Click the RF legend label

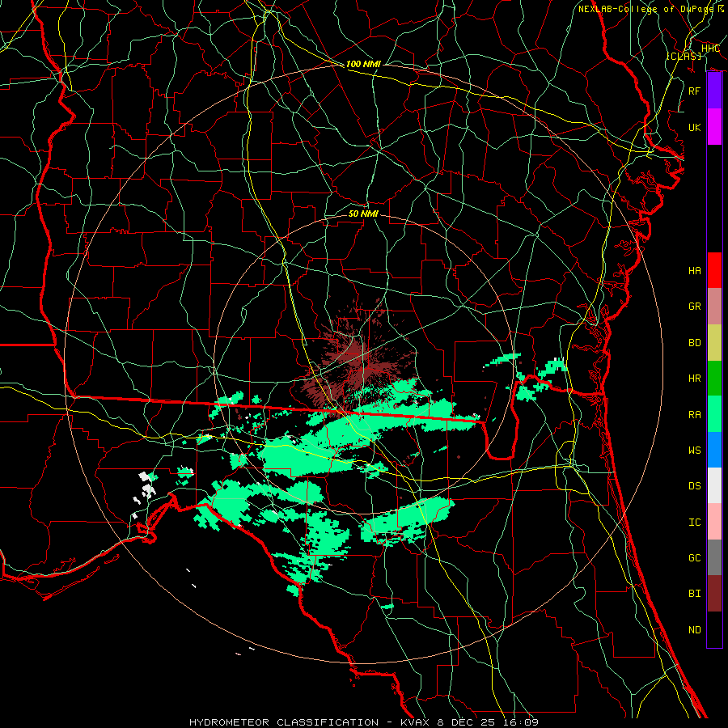click(695, 91)
